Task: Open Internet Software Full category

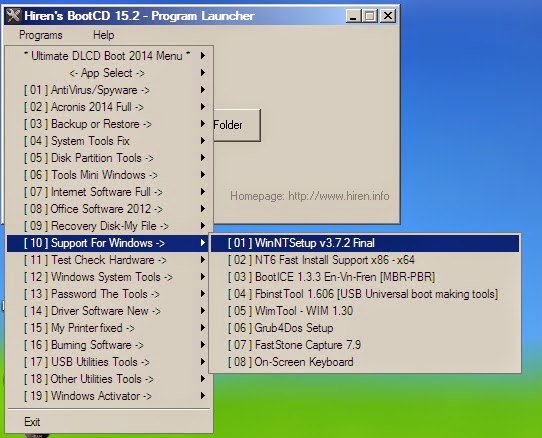Action: (108, 192)
